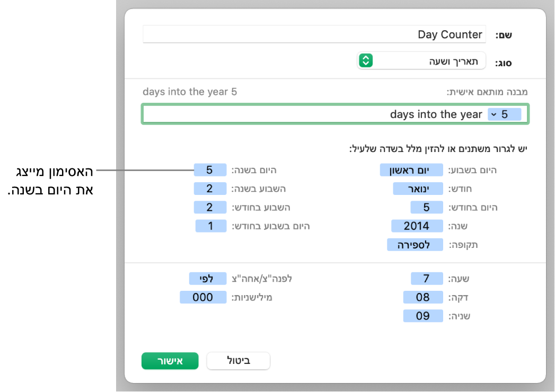
Task: Confirm with the green אישור button
Action: [x=170, y=361]
